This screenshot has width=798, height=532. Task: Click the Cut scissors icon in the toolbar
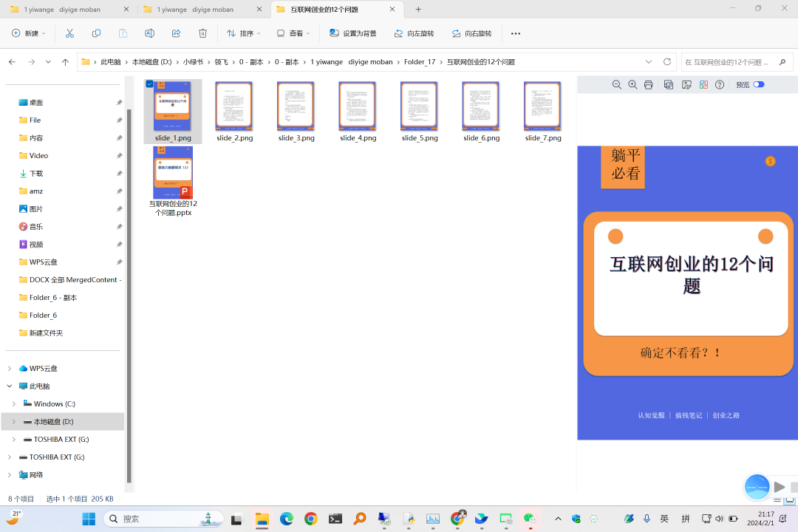(x=69, y=33)
